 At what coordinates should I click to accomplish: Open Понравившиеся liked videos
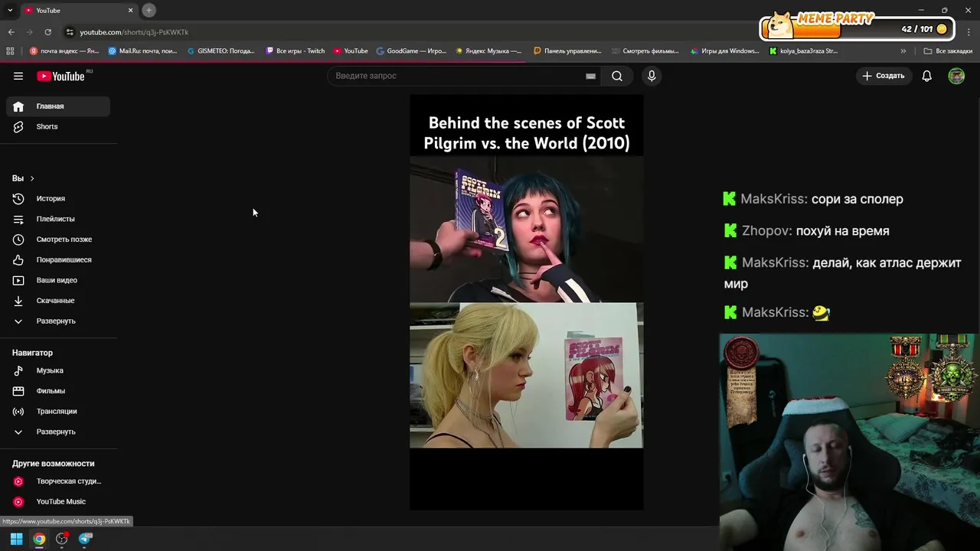[x=58, y=259]
